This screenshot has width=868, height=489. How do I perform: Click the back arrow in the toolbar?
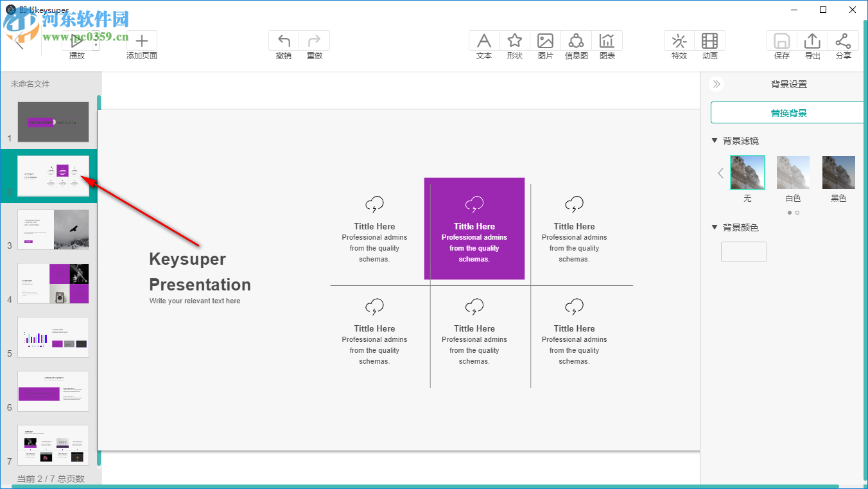click(x=19, y=42)
